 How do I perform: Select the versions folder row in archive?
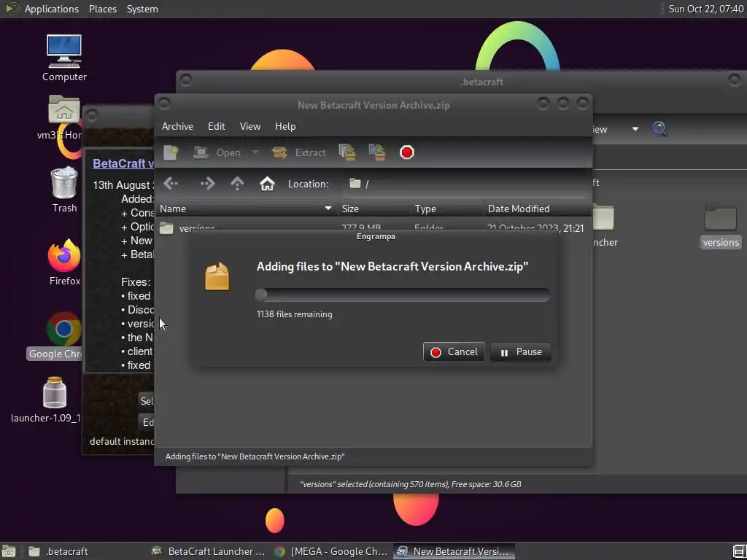click(373, 228)
